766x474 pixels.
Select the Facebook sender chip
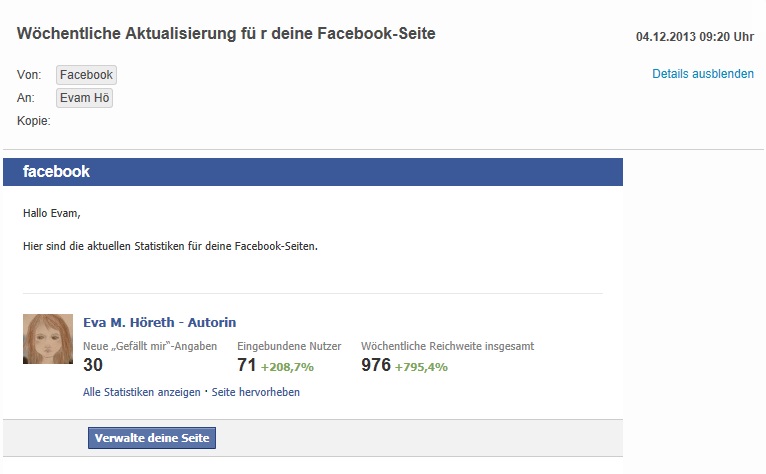[86, 75]
